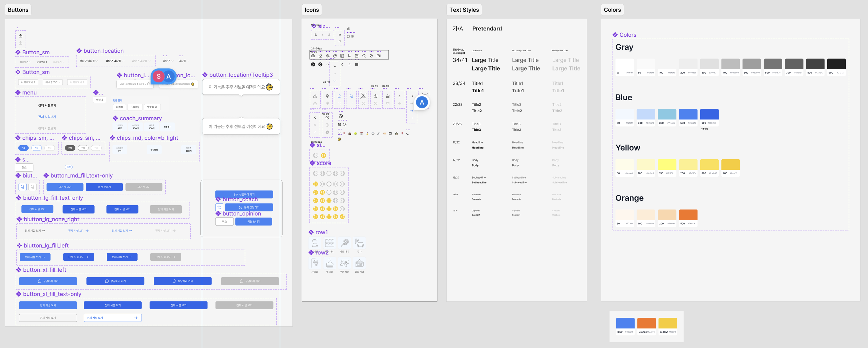Click the ONEDAY CLASS sign icon
The height and width of the screenshot is (348, 868).
359,263
